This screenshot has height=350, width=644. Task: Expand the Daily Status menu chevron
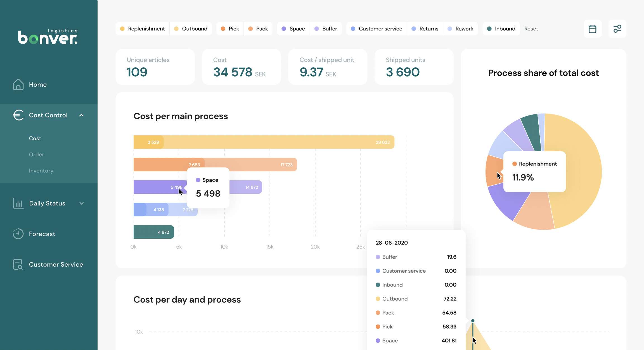pyautogui.click(x=82, y=203)
